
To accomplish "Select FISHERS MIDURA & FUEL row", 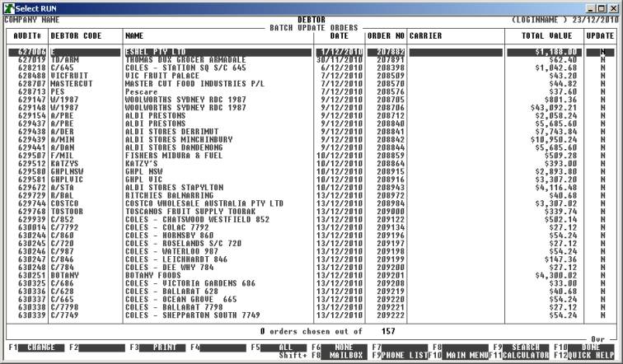I will pyautogui.click(x=311, y=156).
